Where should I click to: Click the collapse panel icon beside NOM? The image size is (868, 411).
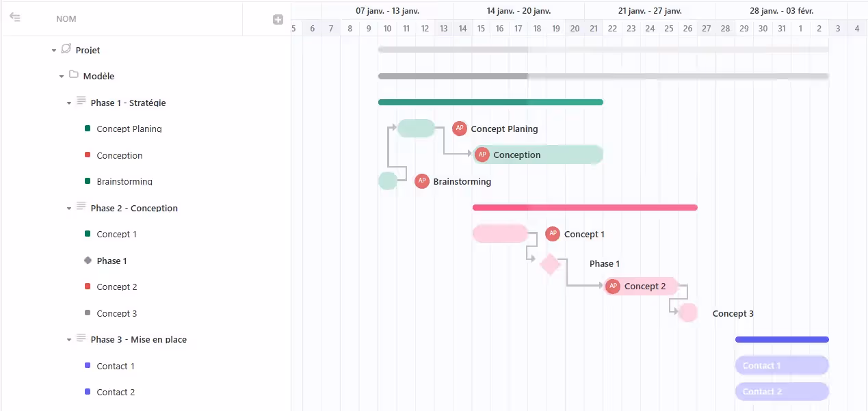14,18
